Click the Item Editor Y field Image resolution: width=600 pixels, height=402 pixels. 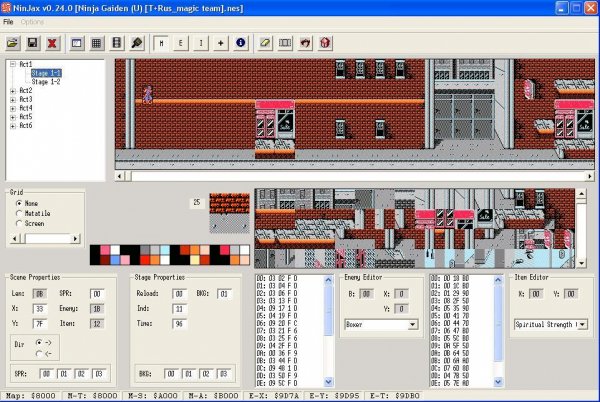(x=571, y=294)
